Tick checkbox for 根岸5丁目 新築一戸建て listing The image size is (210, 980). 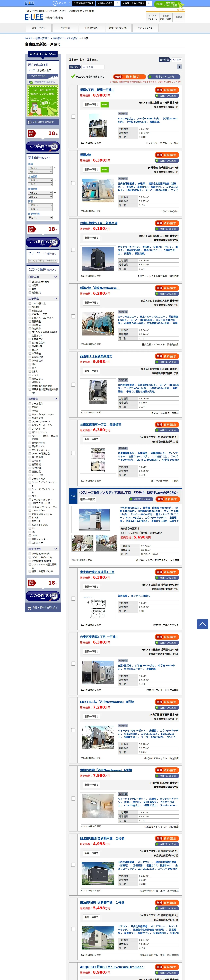tap(73, 117)
